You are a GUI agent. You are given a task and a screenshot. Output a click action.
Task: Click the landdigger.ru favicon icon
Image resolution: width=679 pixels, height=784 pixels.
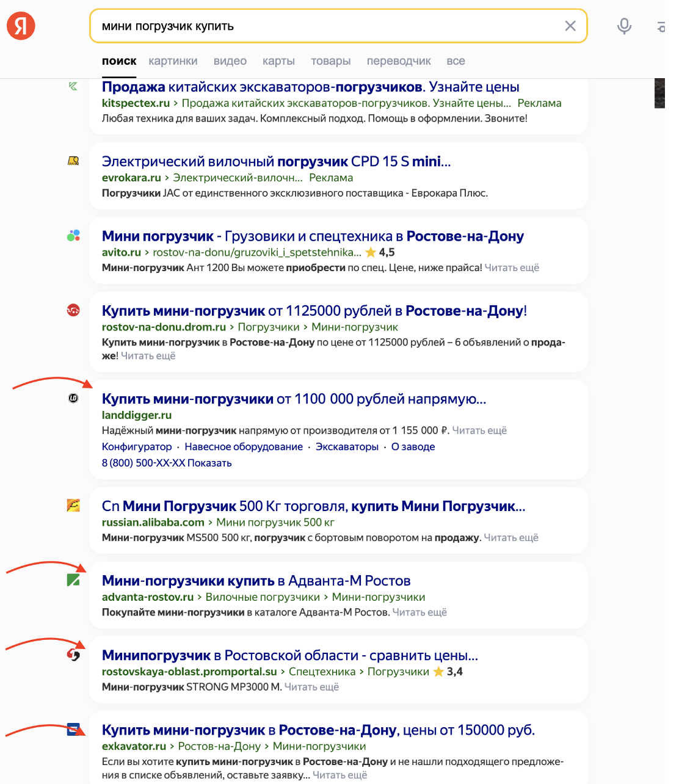(73, 398)
